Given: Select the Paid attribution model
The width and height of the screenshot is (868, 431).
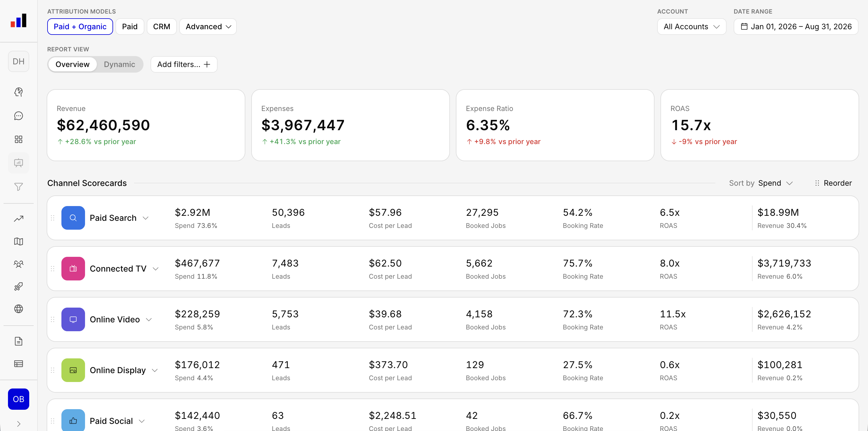Looking at the screenshot, I should pos(130,27).
